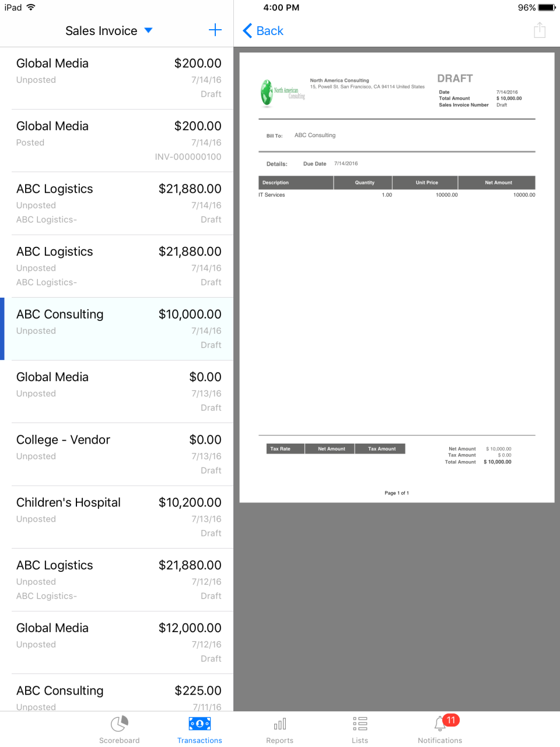560x747 pixels.
Task: Switch to the Scoreboard tab label
Action: [x=119, y=741]
